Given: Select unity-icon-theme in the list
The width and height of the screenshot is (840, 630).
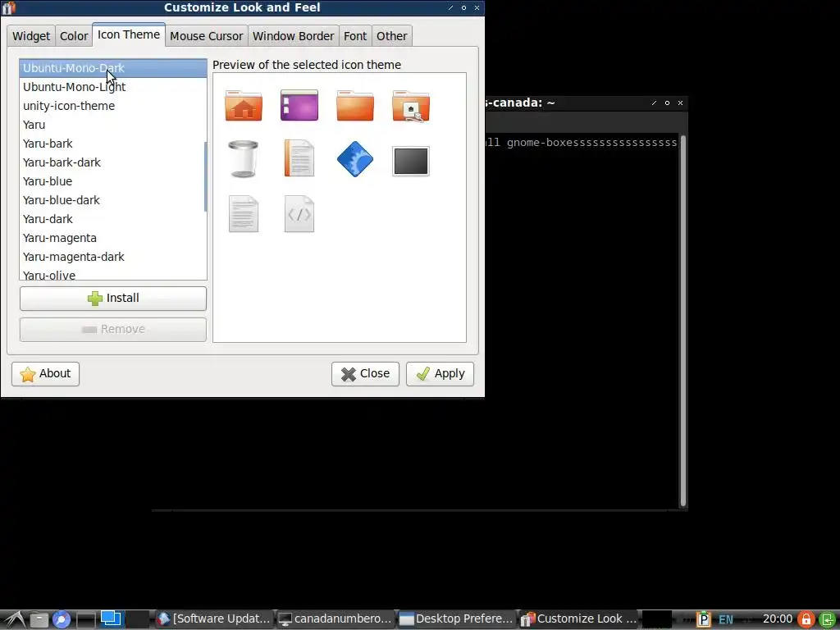Looking at the screenshot, I should coord(113,106).
